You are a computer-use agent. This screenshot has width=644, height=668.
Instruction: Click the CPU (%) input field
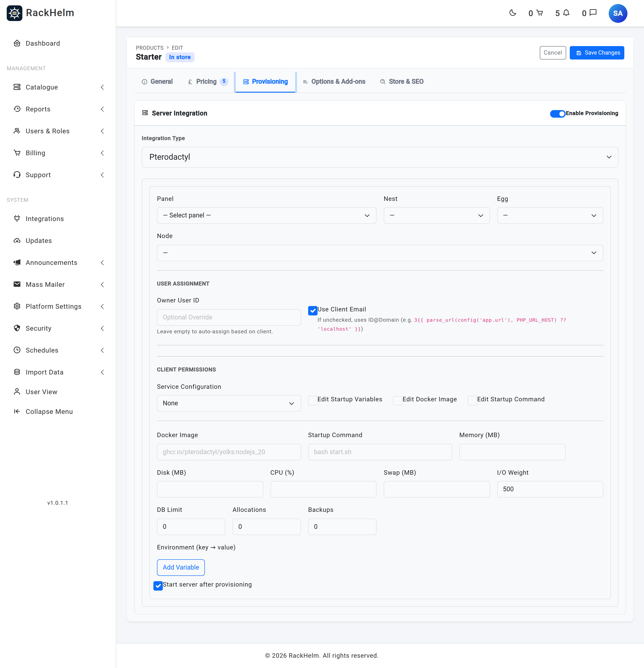pyautogui.click(x=323, y=489)
